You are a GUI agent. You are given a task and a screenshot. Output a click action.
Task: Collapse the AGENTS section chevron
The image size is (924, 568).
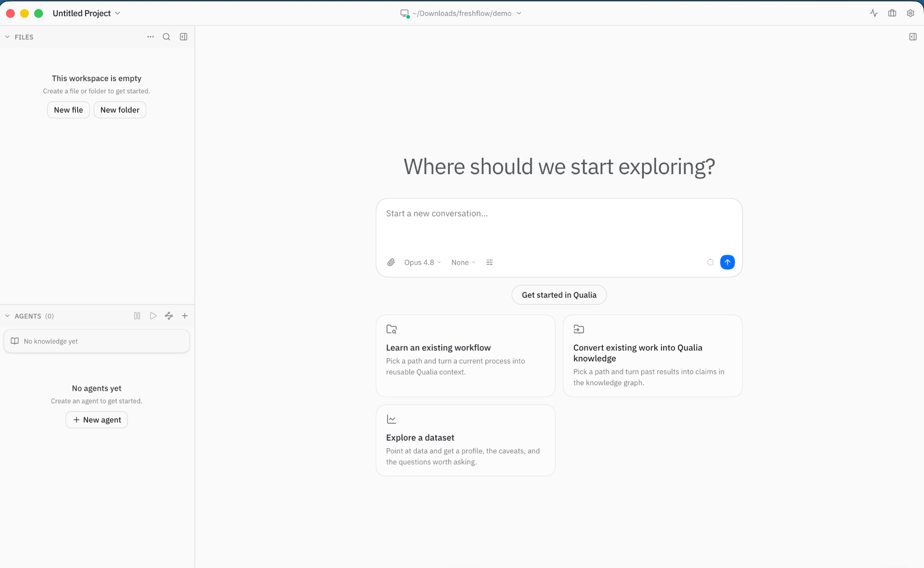(x=7, y=316)
